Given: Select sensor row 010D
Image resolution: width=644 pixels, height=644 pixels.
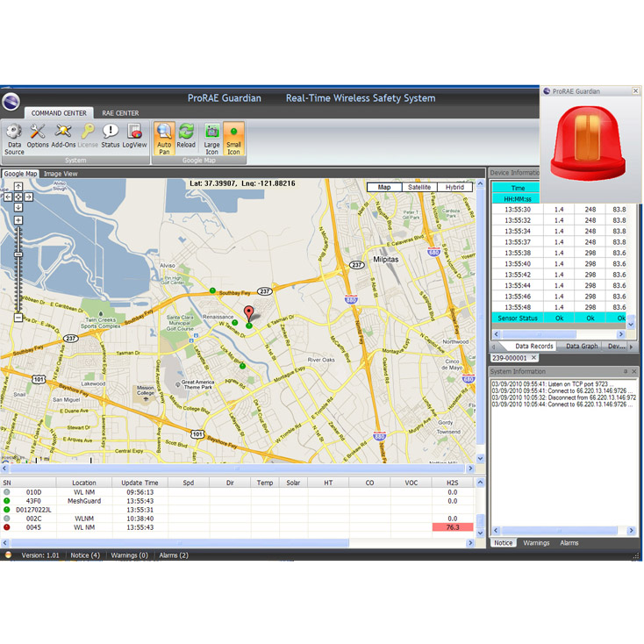Looking at the screenshot, I should click(238, 492).
